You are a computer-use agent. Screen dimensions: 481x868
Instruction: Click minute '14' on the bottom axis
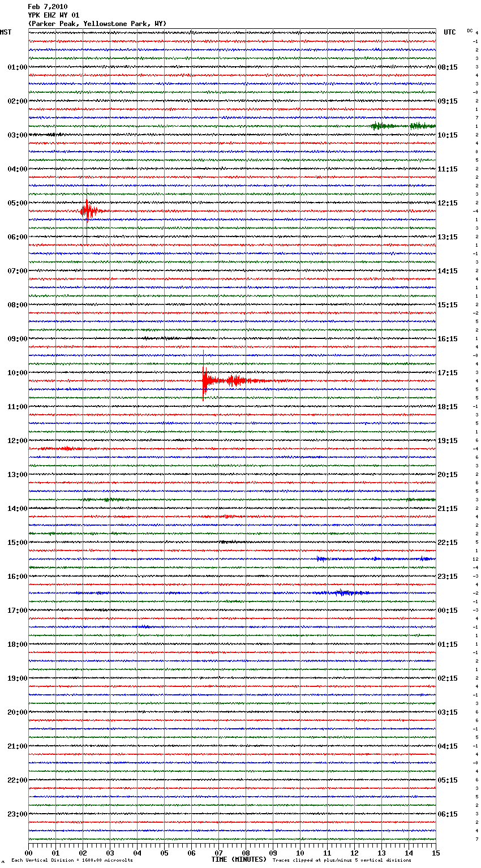tap(409, 853)
